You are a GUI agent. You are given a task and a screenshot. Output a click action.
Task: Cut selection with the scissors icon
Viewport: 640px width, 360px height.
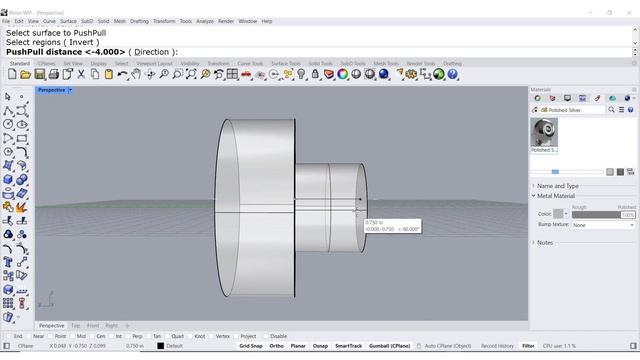pyautogui.click(x=81, y=74)
